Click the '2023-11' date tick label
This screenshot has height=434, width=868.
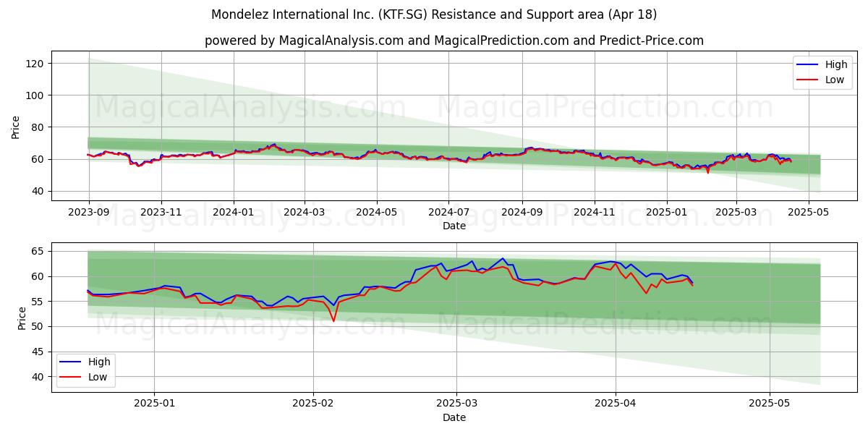(x=161, y=213)
